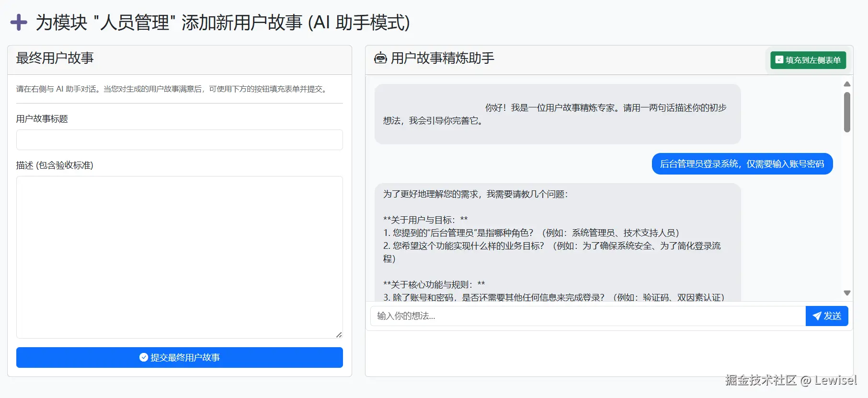Click the check icon on 填充到左侧表单
Screen dimensions: 868x398
(779, 60)
